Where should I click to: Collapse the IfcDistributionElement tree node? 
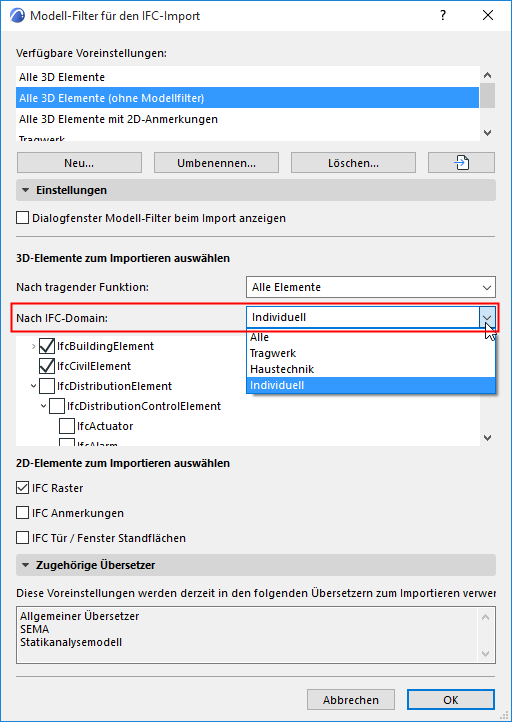pos(33,386)
